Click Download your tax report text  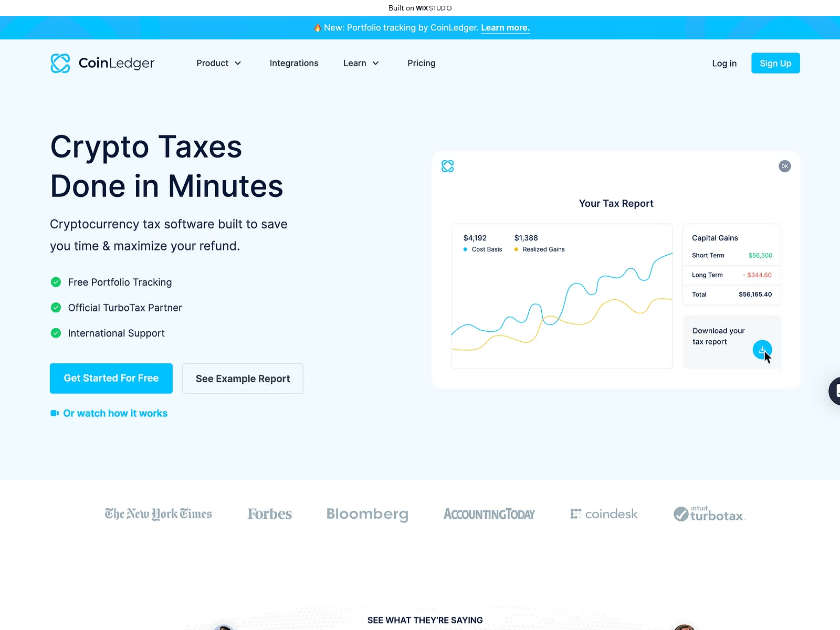719,336
